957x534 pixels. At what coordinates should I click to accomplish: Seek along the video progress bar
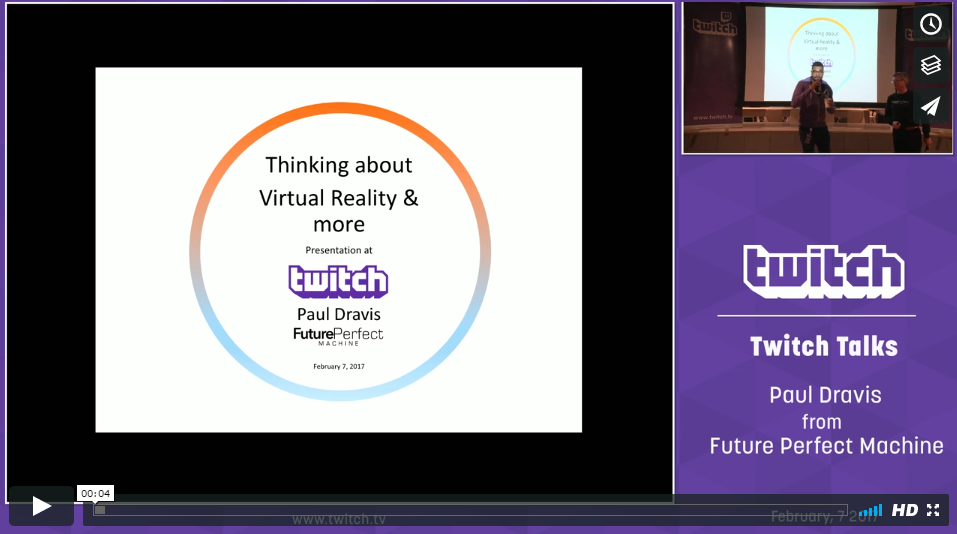point(470,510)
